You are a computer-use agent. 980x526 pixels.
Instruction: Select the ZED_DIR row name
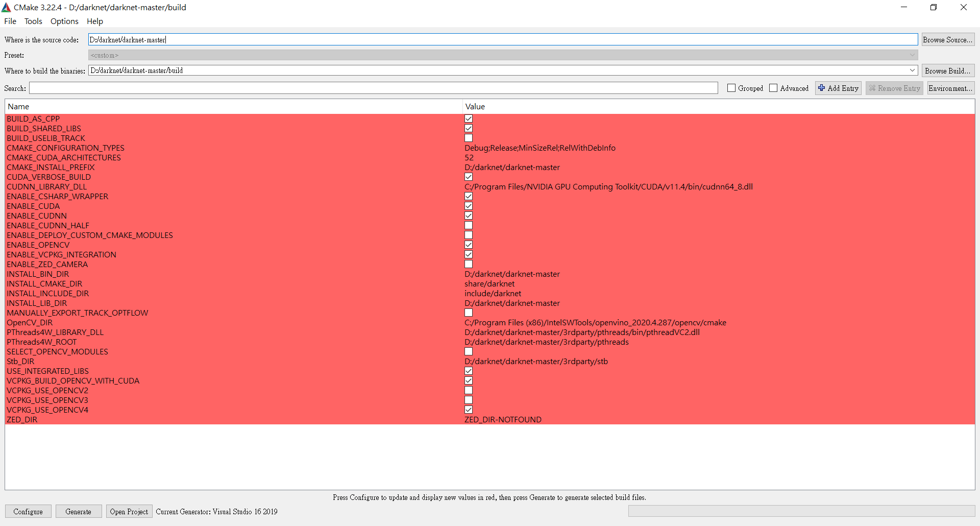(x=22, y=420)
